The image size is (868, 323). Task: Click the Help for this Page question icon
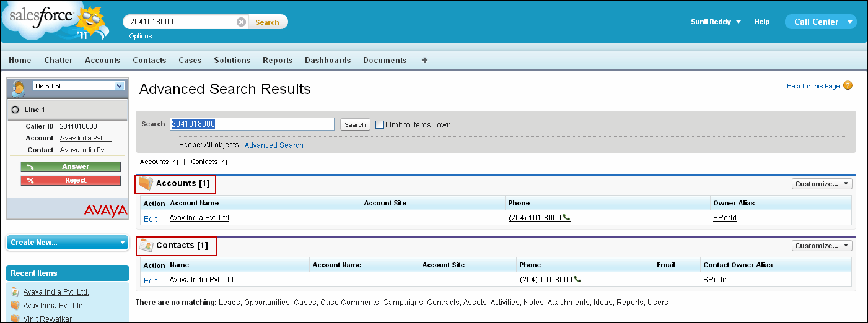848,85
